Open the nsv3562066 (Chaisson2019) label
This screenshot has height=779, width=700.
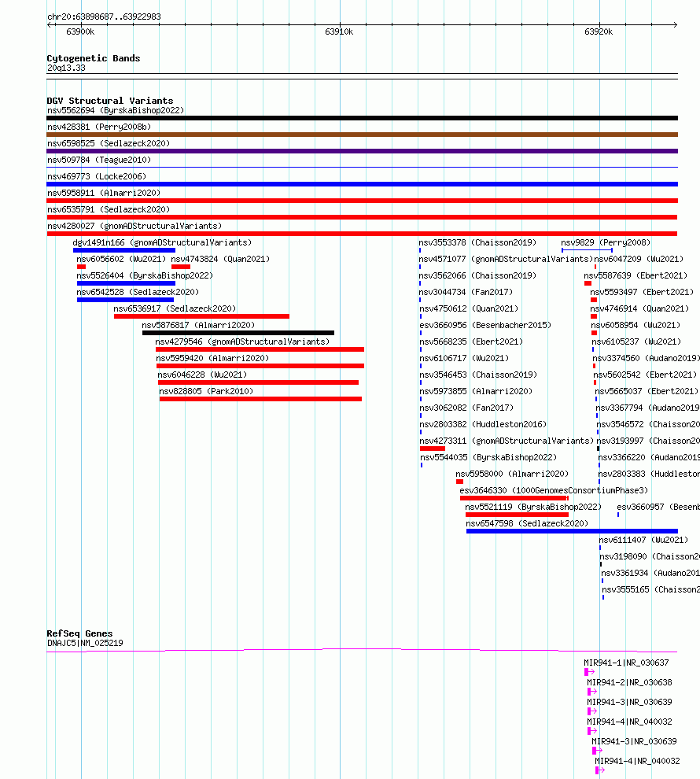click(477, 275)
